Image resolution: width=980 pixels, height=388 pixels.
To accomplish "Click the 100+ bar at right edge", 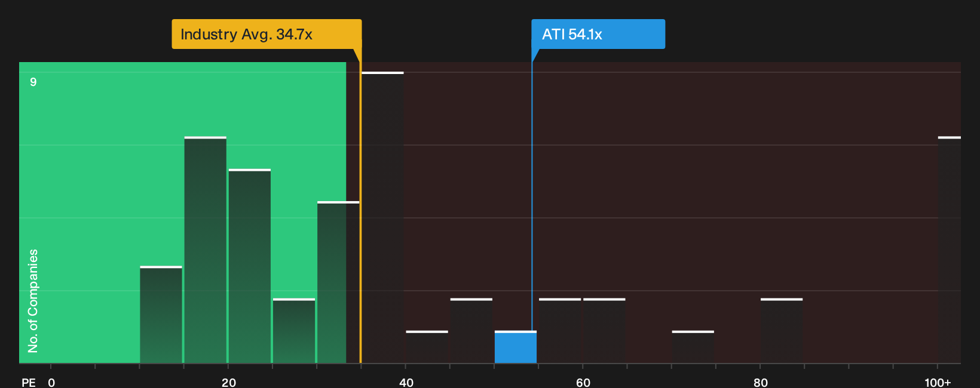I will pos(950,250).
